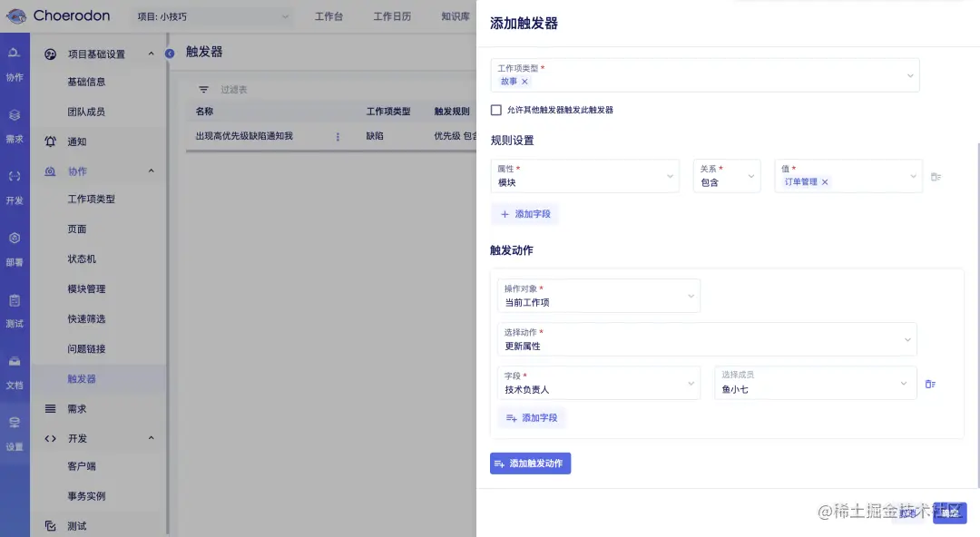Open the 关系 dropdown showing 包含

(727, 176)
